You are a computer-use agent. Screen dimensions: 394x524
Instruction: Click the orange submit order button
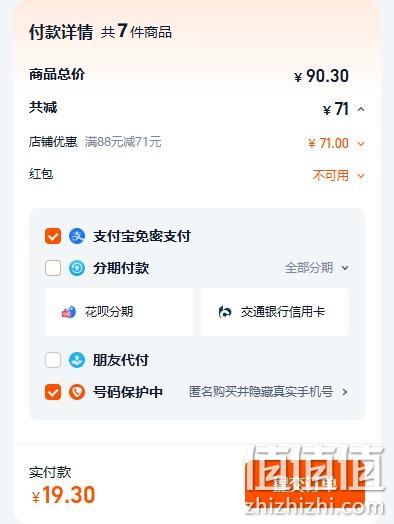pyautogui.click(x=305, y=484)
